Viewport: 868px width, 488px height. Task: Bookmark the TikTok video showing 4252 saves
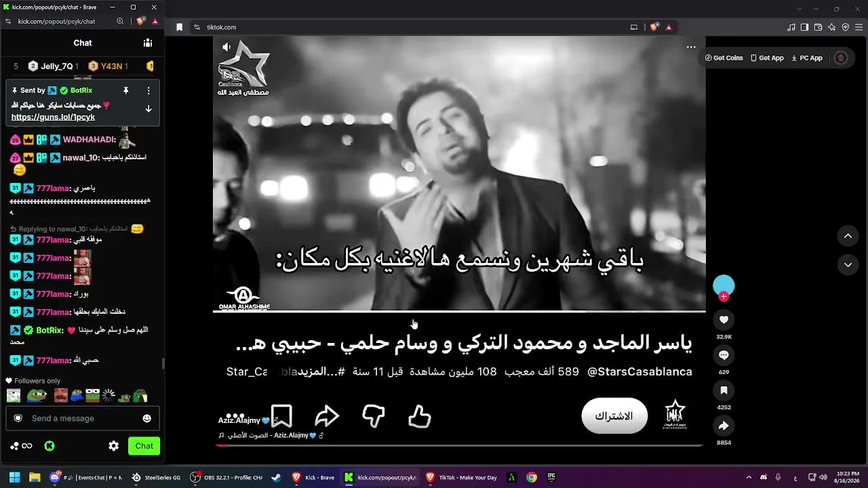coord(724,390)
